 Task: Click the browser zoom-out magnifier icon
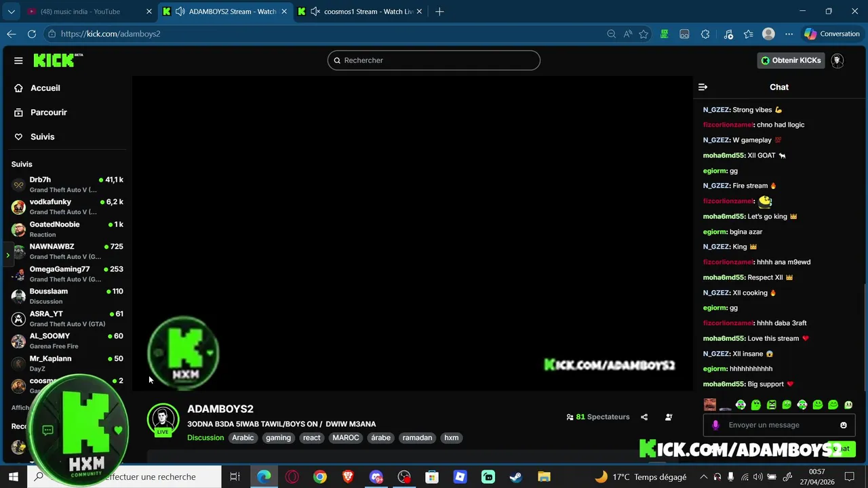point(611,34)
